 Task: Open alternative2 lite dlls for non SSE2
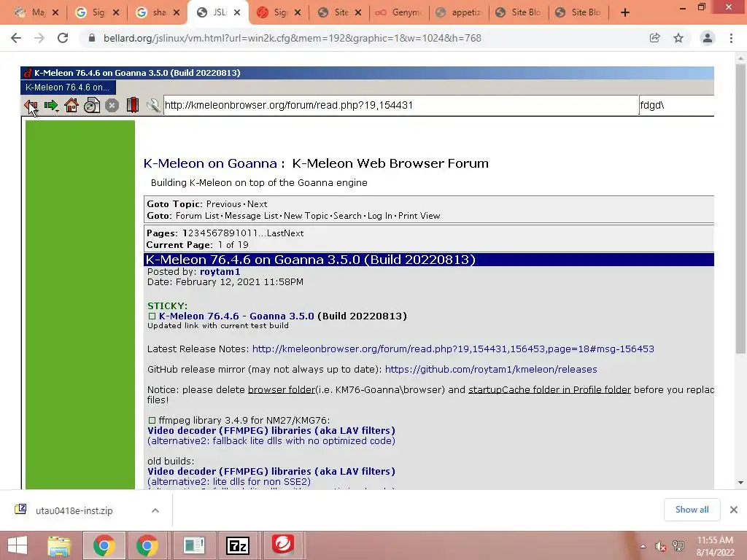[x=229, y=482]
